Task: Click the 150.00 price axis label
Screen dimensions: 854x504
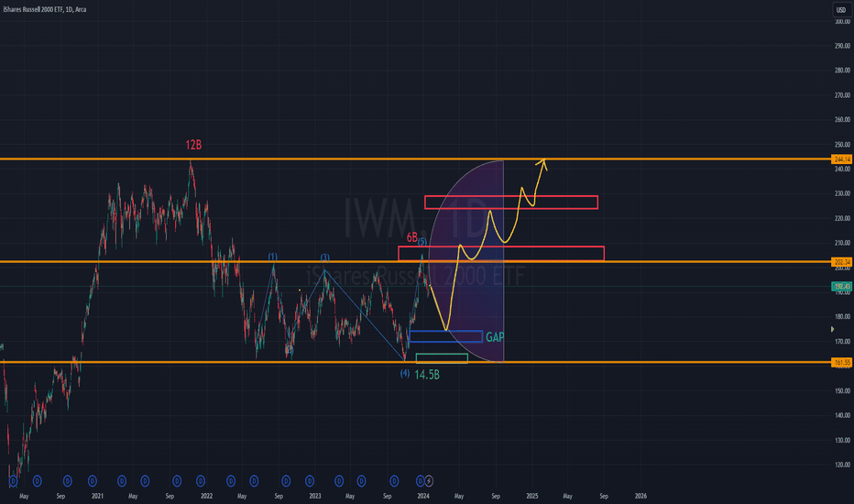Action: click(842, 390)
